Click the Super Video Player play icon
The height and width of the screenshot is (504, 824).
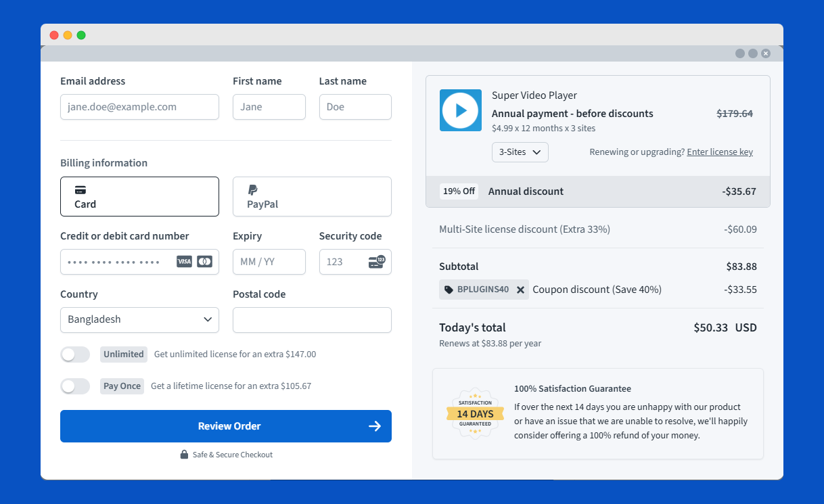pyautogui.click(x=460, y=111)
